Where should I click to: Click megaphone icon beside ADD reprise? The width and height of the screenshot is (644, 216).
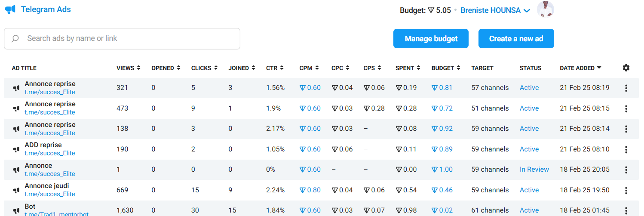16,150
